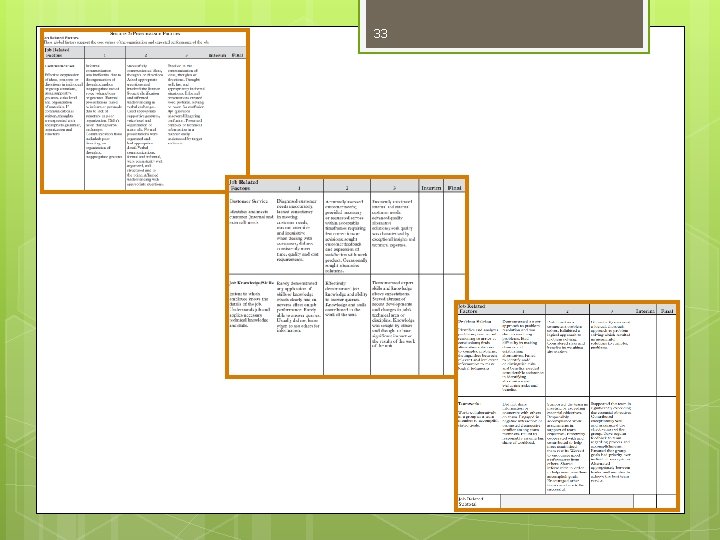
Task: Click 'Job Related Subtotal' label in bottom-right table
Action: click(471, 501)
